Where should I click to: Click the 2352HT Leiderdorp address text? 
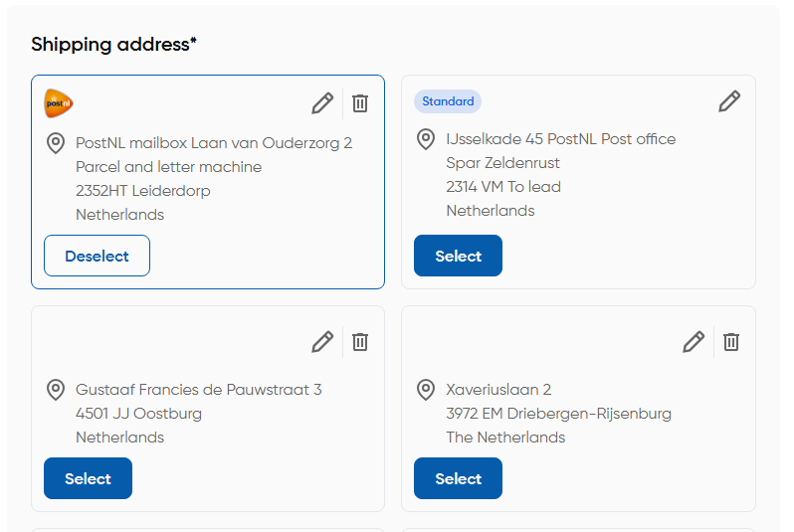[143, 191]
